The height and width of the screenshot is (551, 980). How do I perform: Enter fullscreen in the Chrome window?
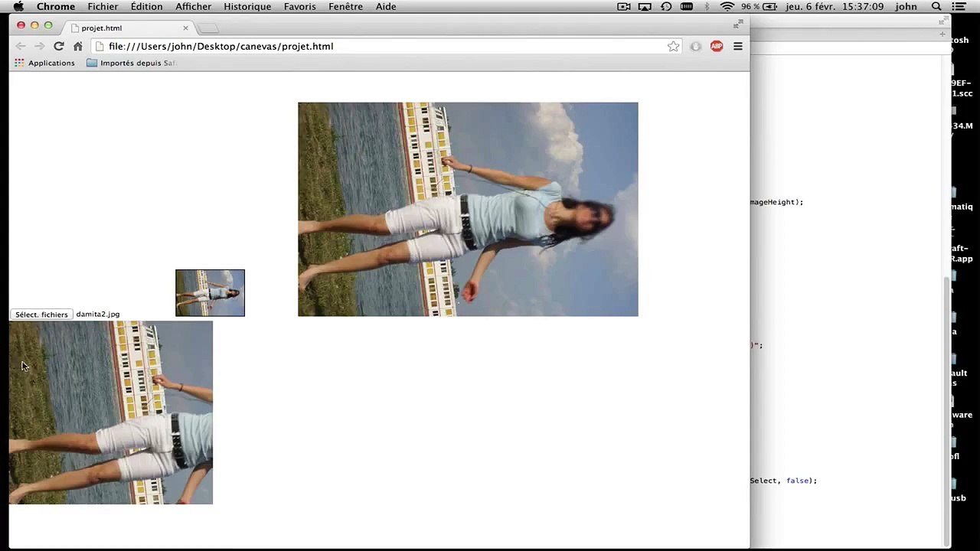pyautogui.click(x=739, y=24)
